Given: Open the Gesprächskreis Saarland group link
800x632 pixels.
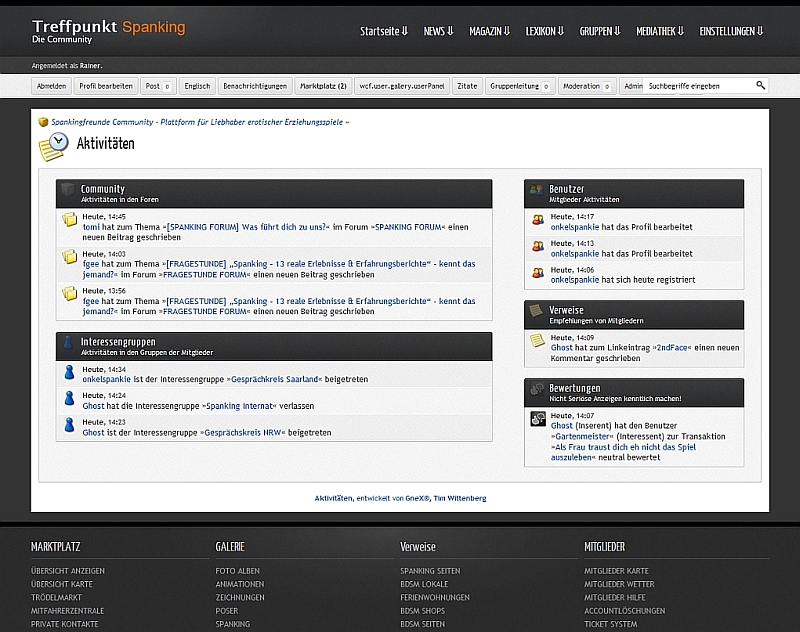Looking at the screenshot, I should (x=277, y=379).
